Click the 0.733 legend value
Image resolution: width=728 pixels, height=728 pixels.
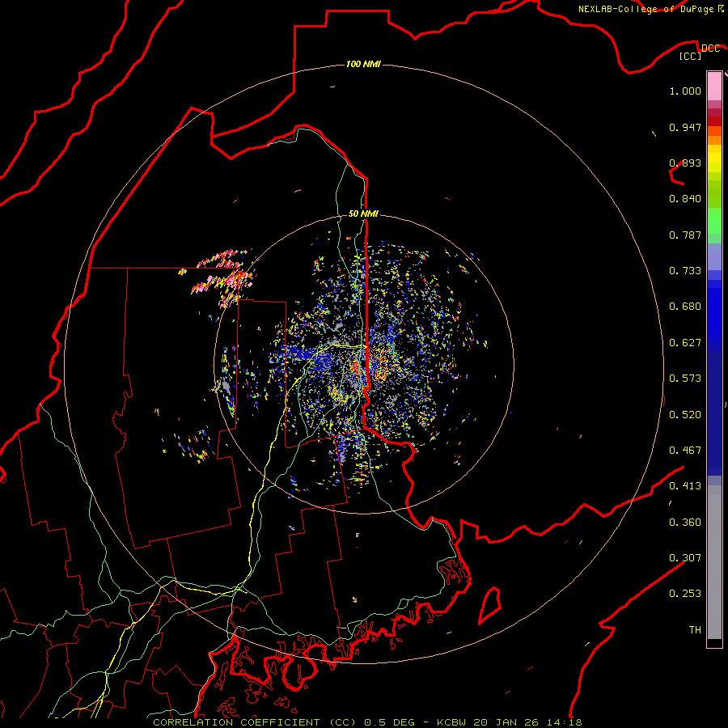(685, 271)
